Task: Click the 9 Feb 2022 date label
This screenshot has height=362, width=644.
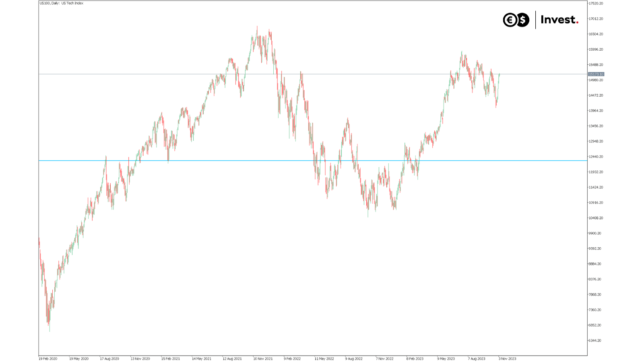Action: pos(292,359)
